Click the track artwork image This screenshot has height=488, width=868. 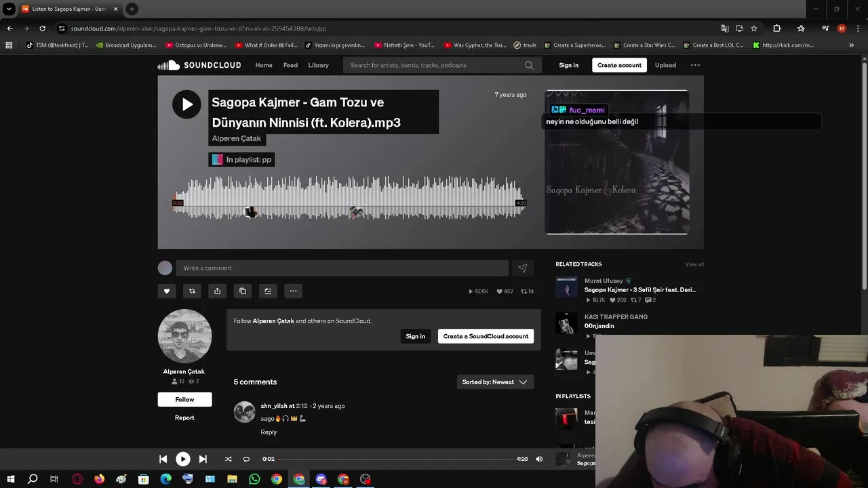point(617,162)
